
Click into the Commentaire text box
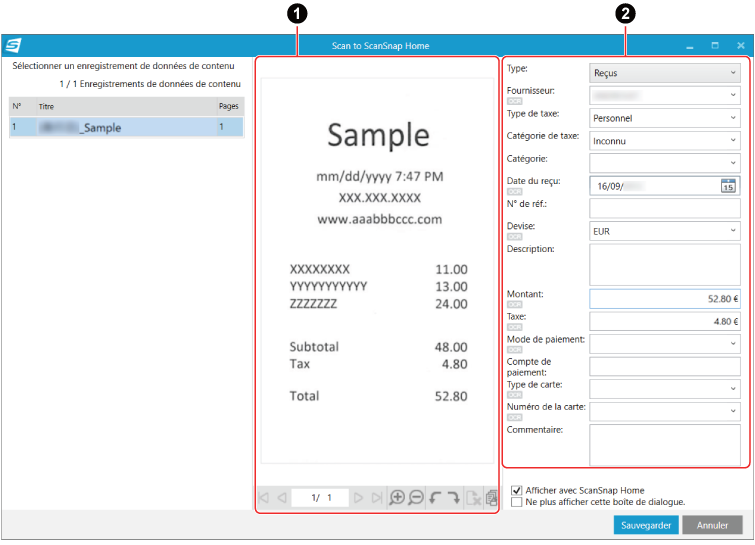pyautogui.click(x=664, y=444)
